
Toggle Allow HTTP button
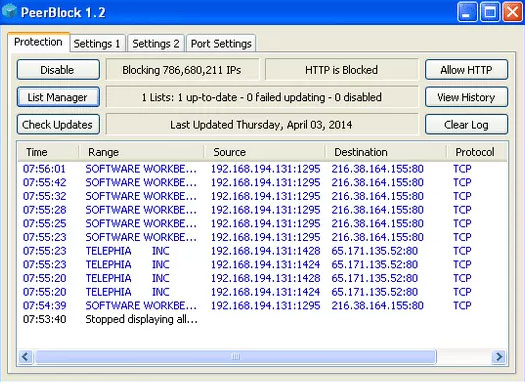[466, 70]
